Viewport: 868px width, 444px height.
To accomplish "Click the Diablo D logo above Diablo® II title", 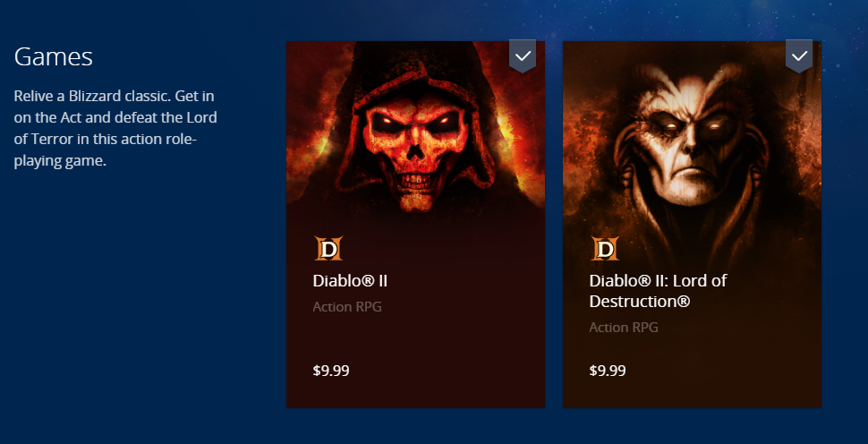I will 328,248.
